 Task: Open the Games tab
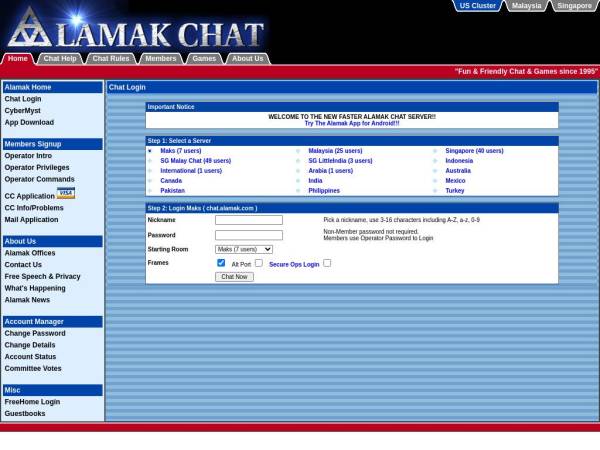pyautogui.click(x=204, y=59)
